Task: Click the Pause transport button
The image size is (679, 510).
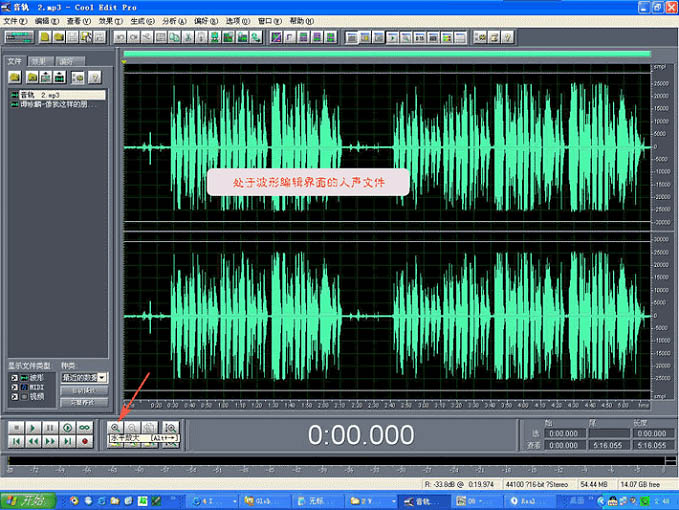Action: click(50, 427)
